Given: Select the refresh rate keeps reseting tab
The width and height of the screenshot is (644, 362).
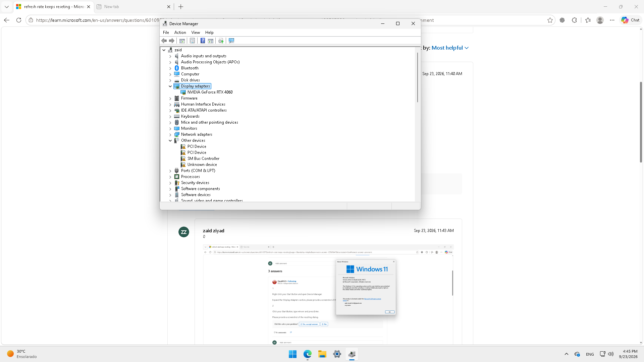Looking at the screenshot, I should [x=53, y=7].
